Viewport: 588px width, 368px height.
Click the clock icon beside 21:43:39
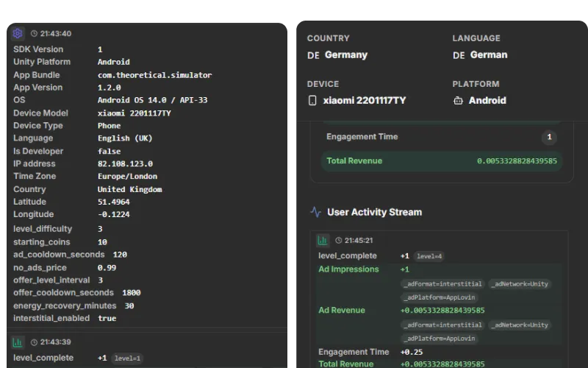coord(34,342)
